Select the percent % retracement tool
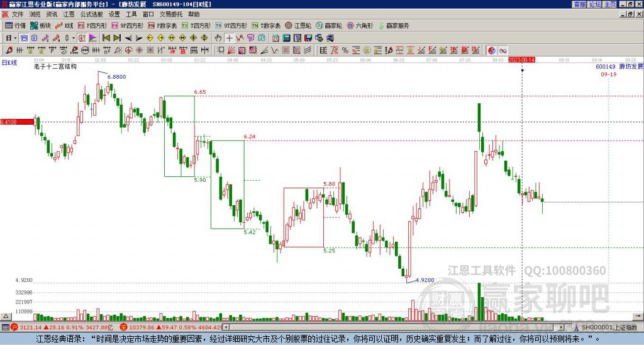This screenshot has height=345, width=644. click(x=345, y=50)
